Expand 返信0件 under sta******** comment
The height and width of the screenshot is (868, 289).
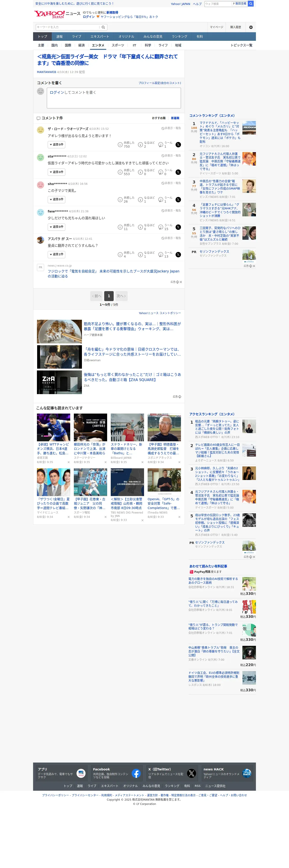point(56,172)
